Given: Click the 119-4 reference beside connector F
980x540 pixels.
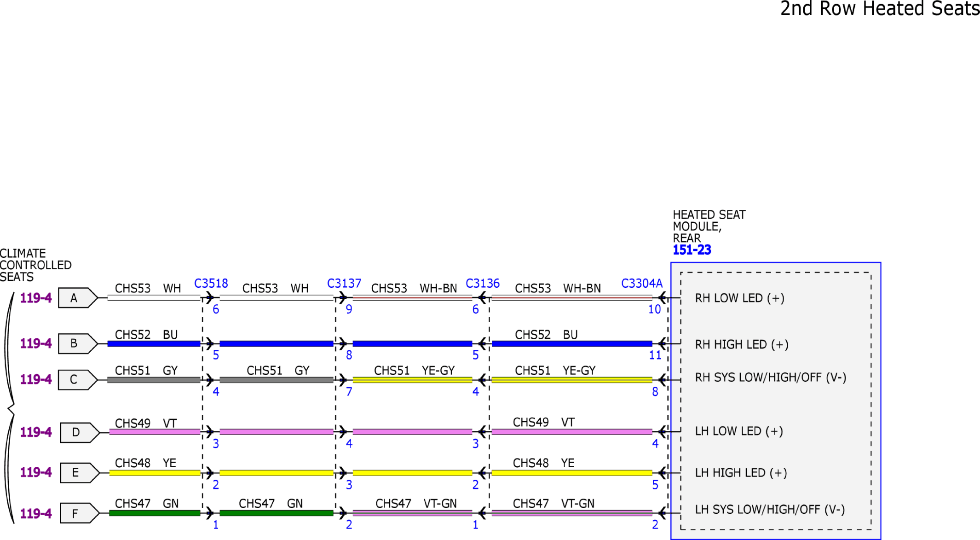Looking at the screenshot, I should [36, 514].
